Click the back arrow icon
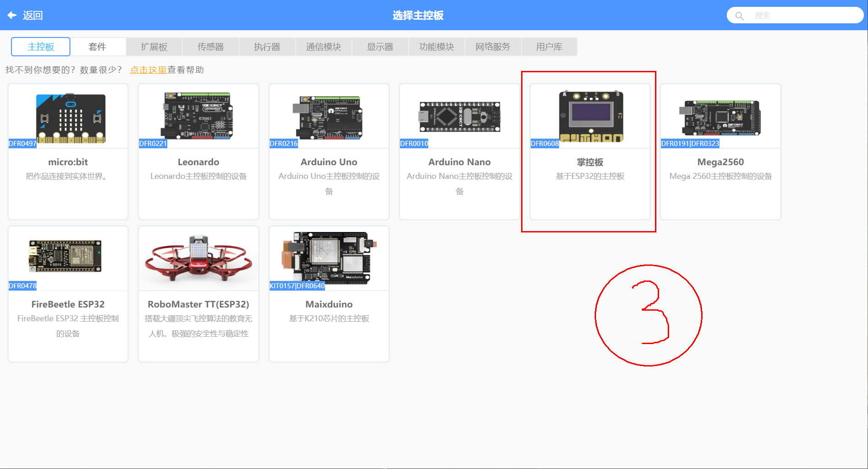 [12, 15]
